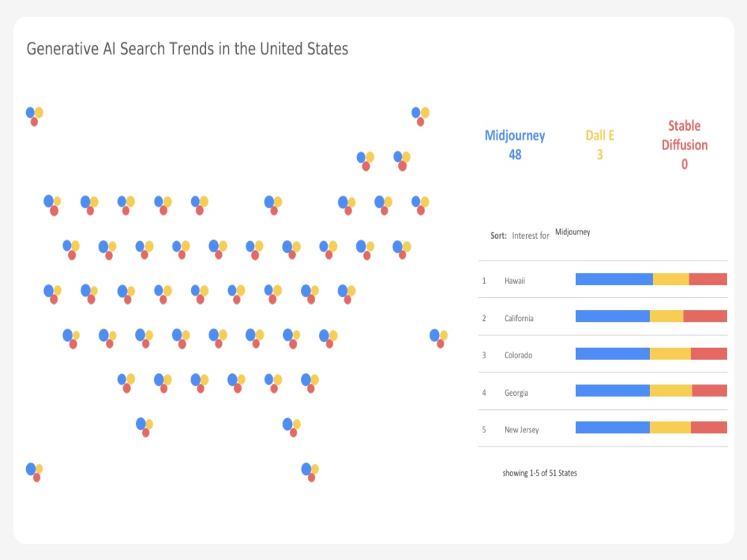The width and height of the screenshot is (747, 560).
Task: Click California's red Stable Diffusion bar segment
Action: point(705,316)
